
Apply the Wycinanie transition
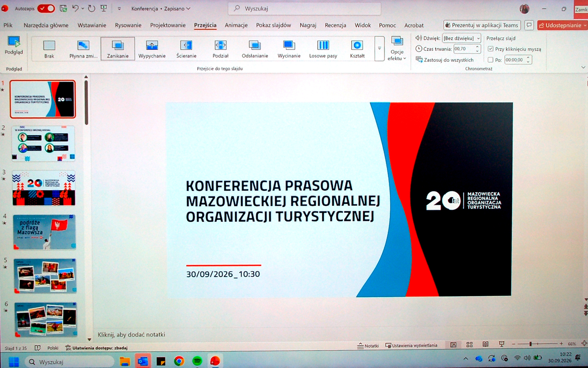tap(289, 49)
